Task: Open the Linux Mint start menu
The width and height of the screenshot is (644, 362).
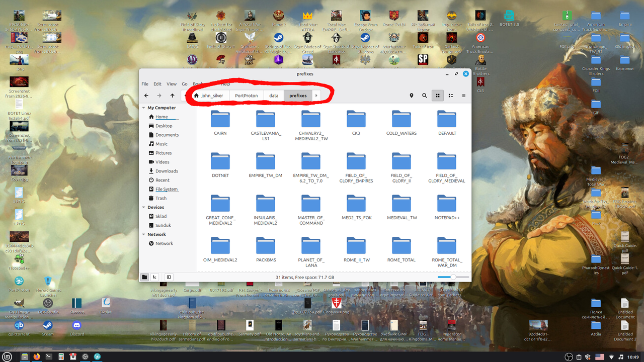Action: click(8, 356)
